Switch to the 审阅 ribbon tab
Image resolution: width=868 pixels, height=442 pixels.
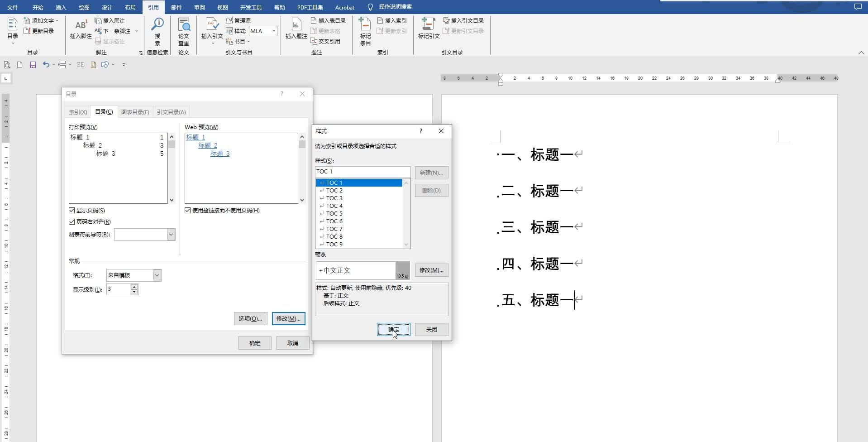coord(199,7)
